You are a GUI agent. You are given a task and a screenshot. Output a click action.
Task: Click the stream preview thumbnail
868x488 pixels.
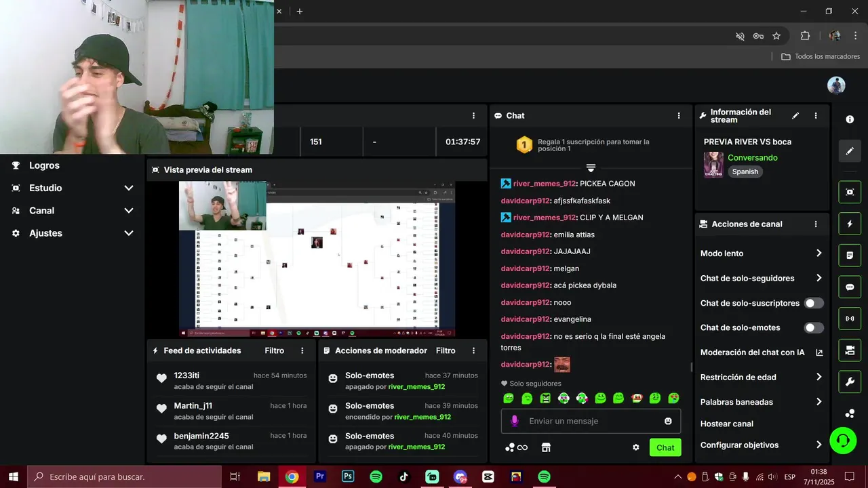click(x=317, y=259)
